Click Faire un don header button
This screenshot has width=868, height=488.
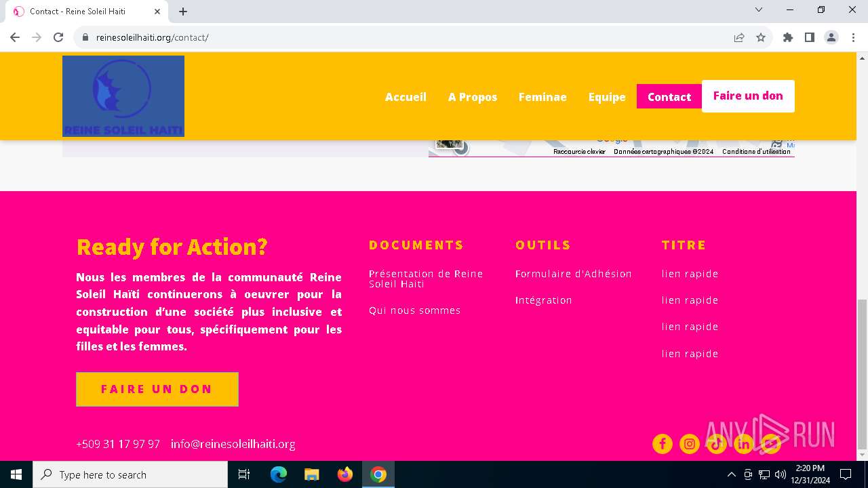pyautogui.click(x=748, y=96)
